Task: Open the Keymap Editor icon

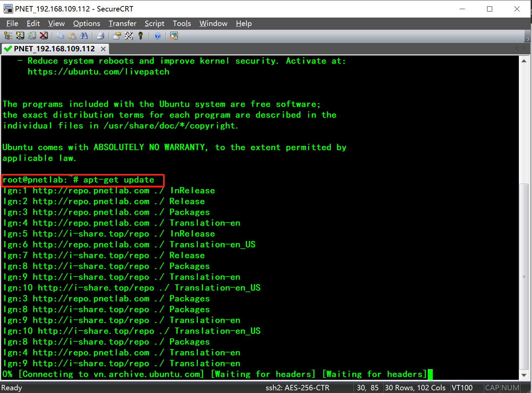Action: [x=129, y=36]
